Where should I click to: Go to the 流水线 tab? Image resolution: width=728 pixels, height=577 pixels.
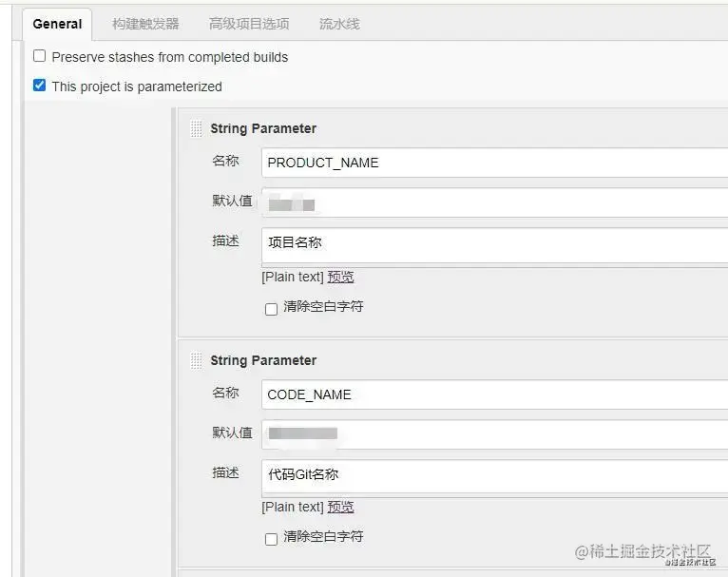339,24
